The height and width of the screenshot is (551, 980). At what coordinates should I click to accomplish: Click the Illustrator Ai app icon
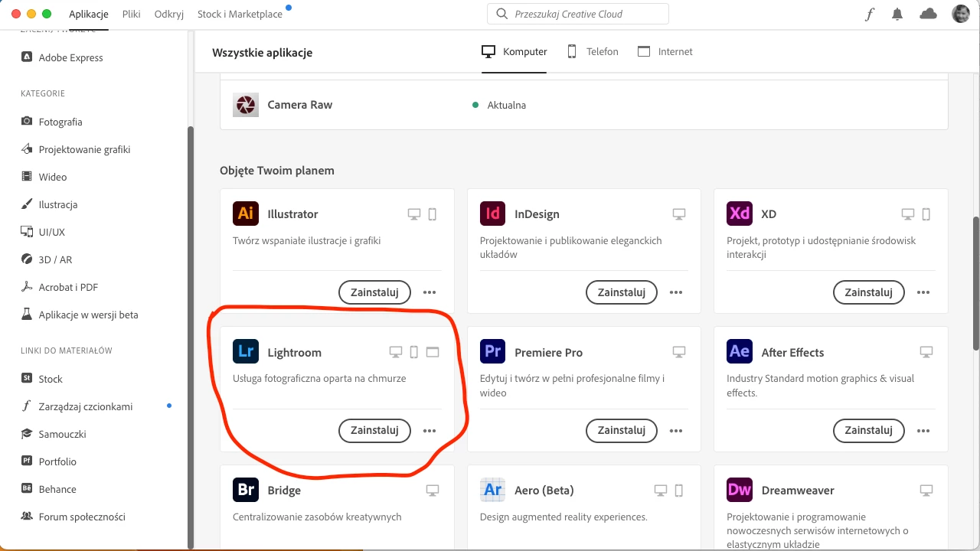(x=246, y=214)
